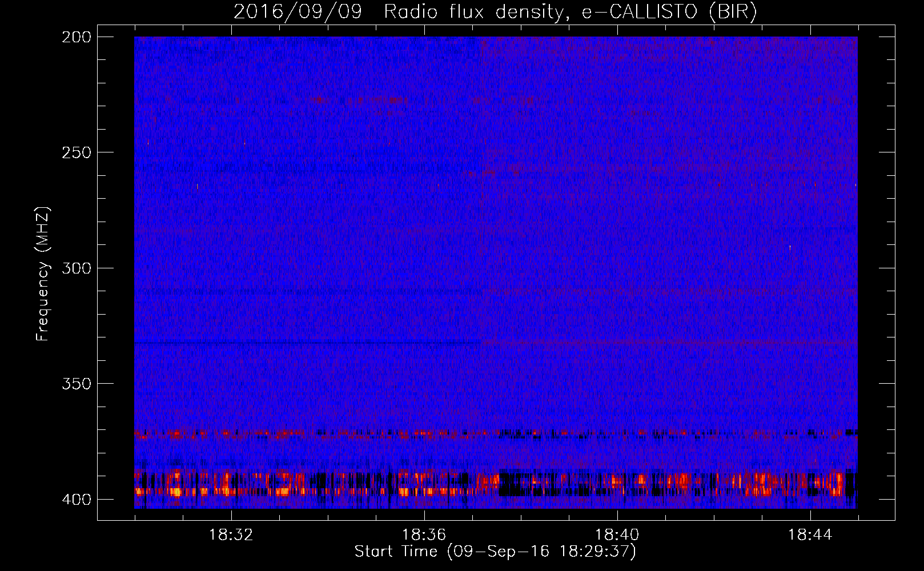Click the 300 frequency tick label
924x571 pixels.
pos(76,268)
